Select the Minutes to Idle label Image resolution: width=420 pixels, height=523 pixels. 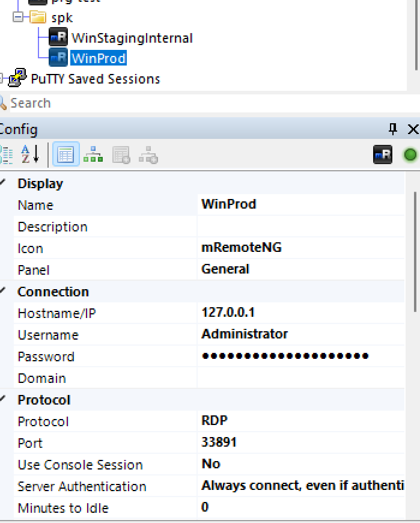point(63,509)
